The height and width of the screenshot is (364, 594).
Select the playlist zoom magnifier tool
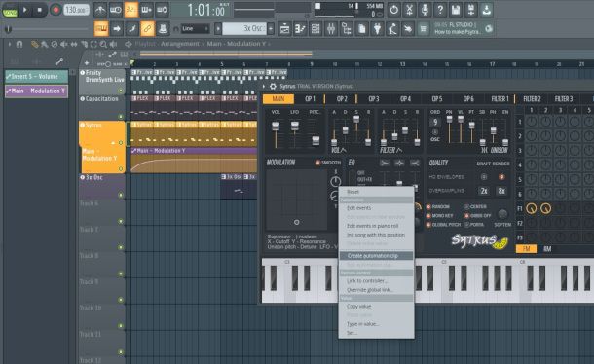103,45
